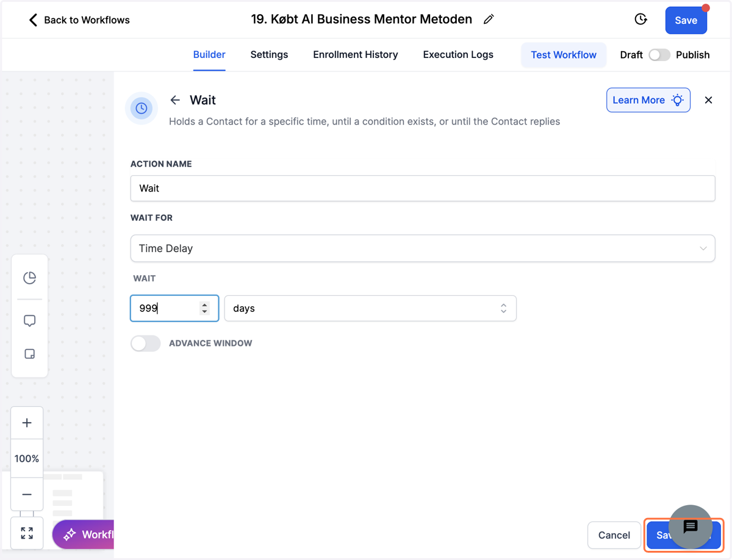Open the floating chat support bubble
Screen dimensions: 732x560
691,526
